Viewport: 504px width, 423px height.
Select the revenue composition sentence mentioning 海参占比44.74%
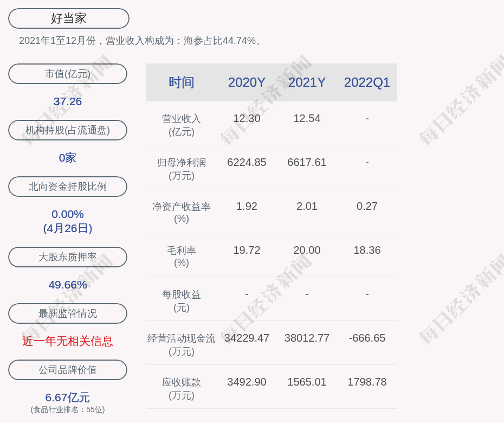[x=140, y=41]
